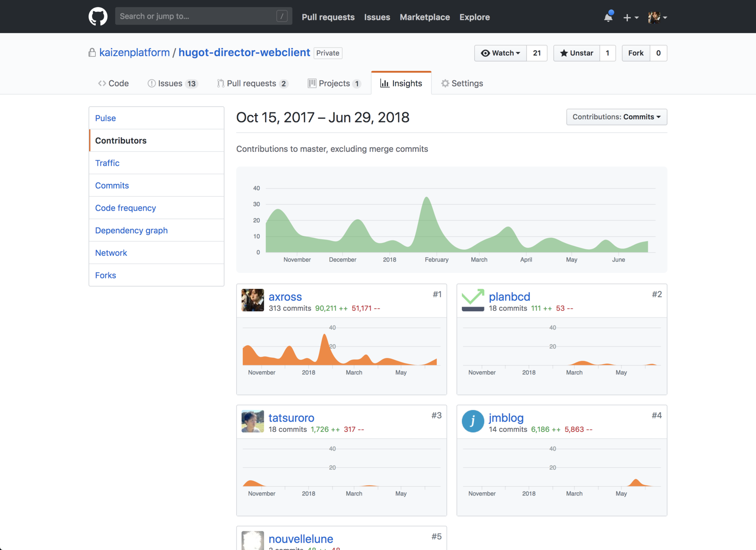Open planbcd profile link
This screenshot has width=756, height=550.
click(510, 297)
